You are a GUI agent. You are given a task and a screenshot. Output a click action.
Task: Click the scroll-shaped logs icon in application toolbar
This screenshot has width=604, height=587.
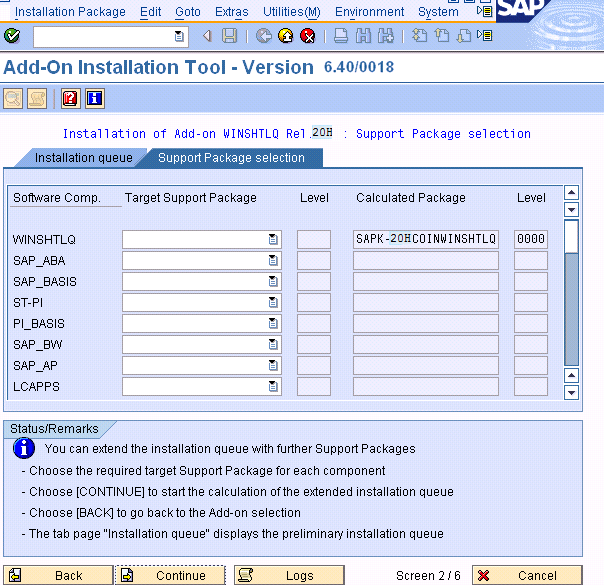click(37, 99)
